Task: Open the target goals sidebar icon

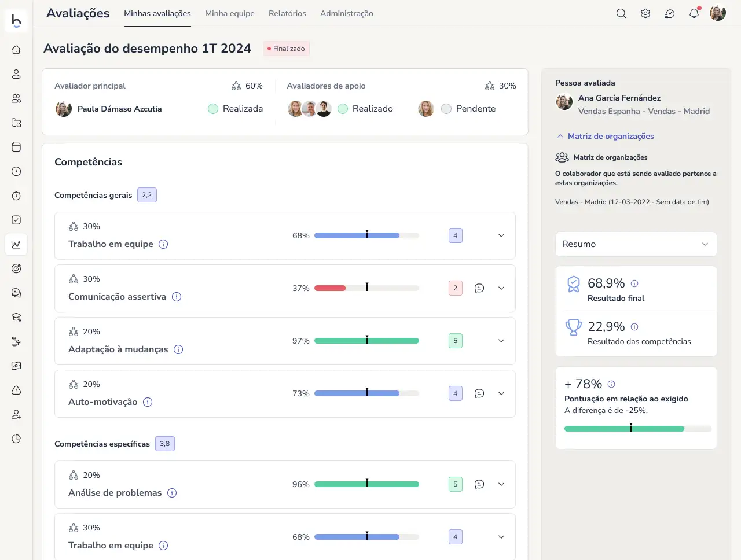Action: (x=16, y=268)
